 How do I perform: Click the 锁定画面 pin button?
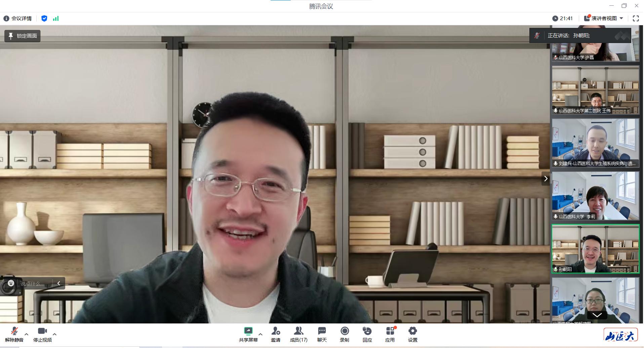click(23, 36)
